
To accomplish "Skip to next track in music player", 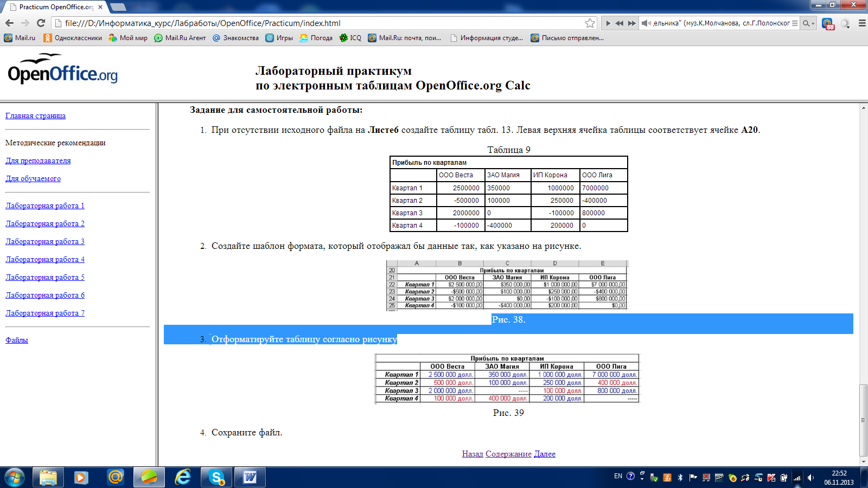I will tap(632, 23).
